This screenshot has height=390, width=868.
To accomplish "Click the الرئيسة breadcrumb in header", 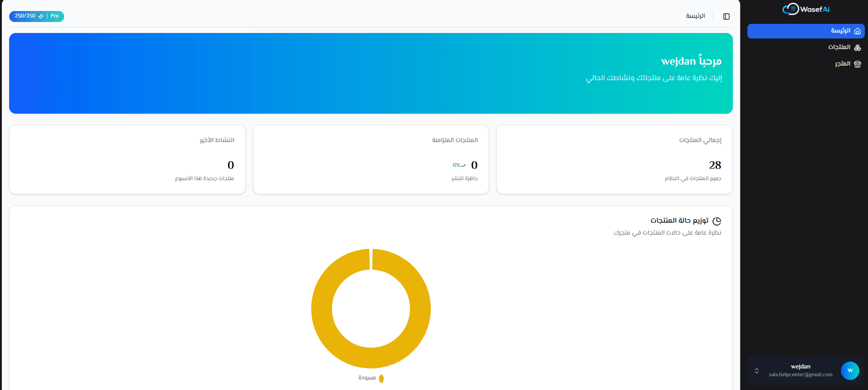I will pyautogui.click(x=695, y=16).
